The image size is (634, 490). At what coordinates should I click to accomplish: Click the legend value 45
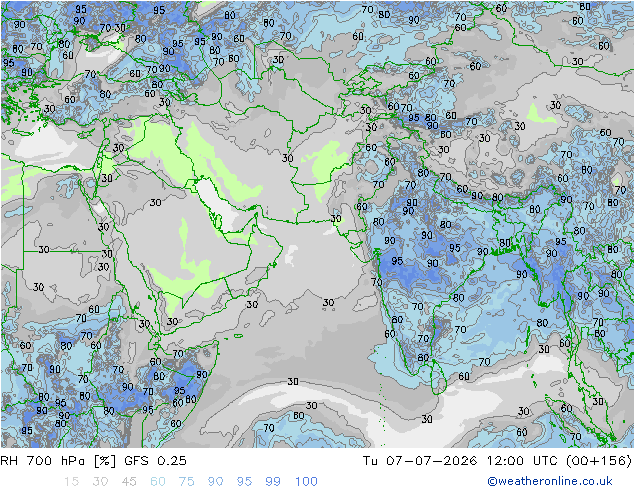coord(129,482)
